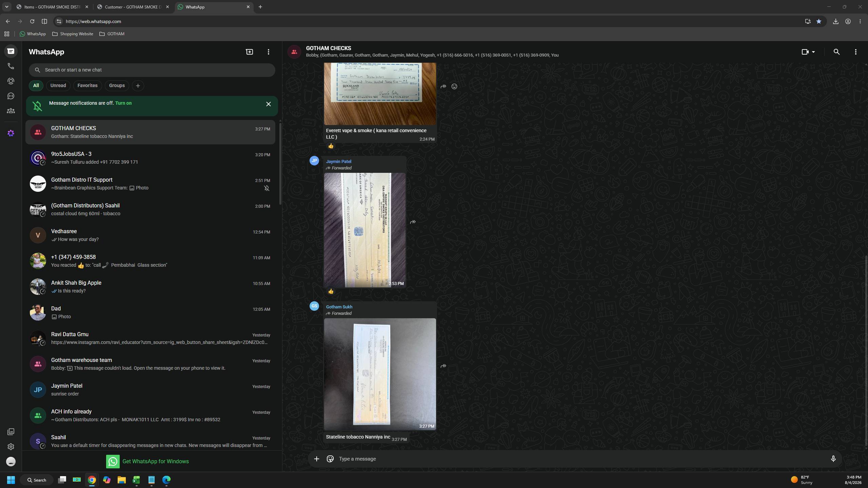Click the Meta AI icon

point(11,133)
